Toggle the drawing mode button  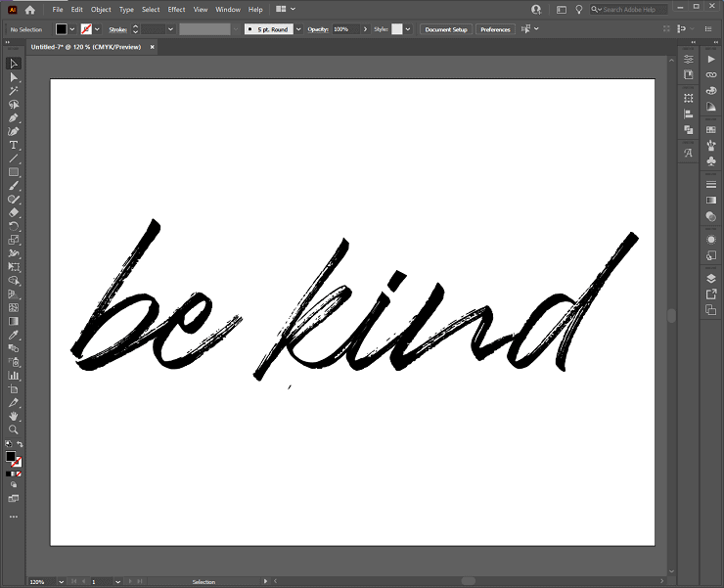coord(14,485)
